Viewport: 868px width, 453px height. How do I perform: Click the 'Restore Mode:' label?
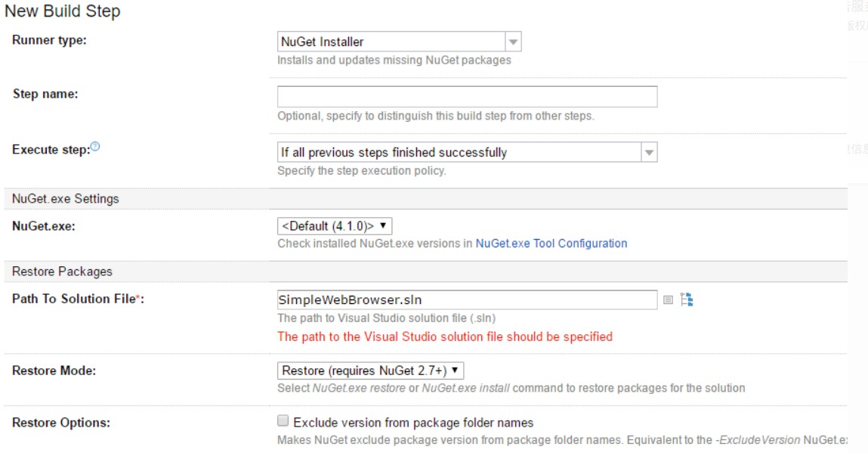(x=54, y=371)
